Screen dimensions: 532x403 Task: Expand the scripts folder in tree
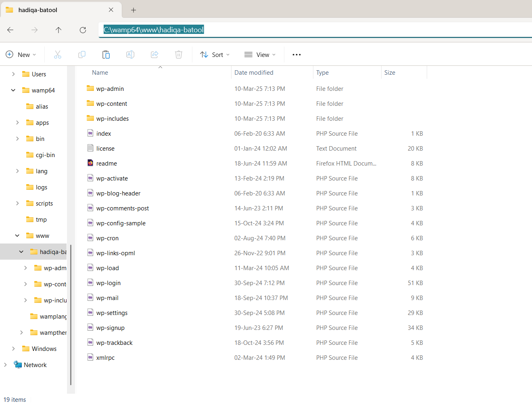click(17, 203)
